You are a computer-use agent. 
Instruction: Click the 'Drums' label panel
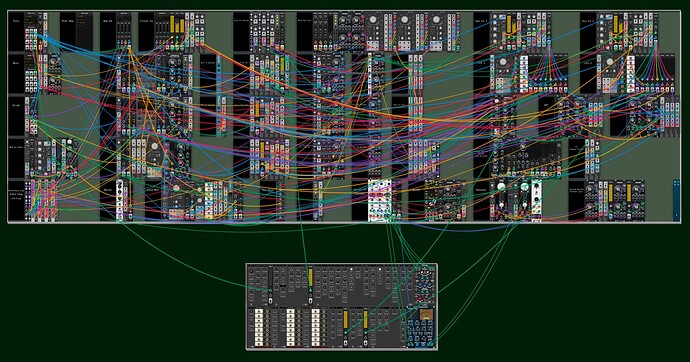coord(16,116)
